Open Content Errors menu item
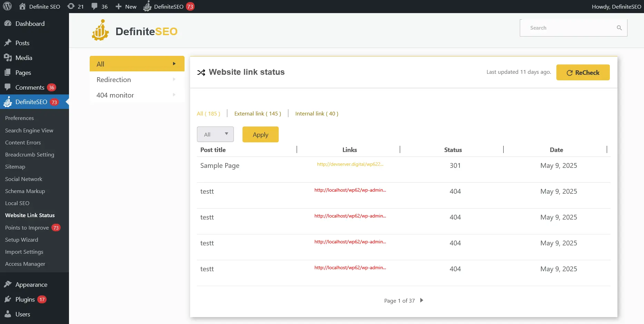 click(x=23, y=142)
